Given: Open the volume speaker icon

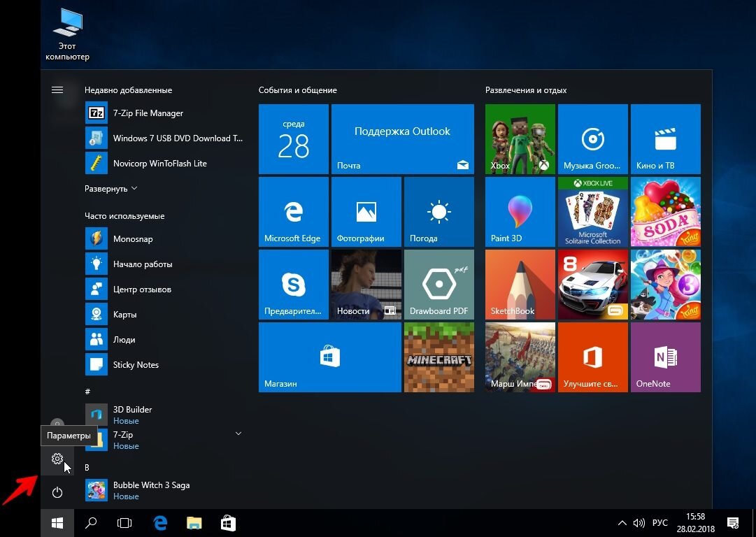Looking at the screenshot, I should (639, 523).
